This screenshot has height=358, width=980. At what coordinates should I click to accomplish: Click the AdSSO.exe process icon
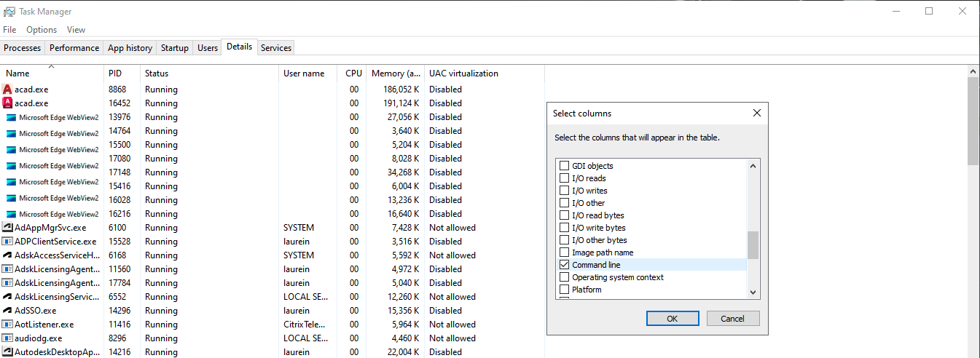click(x=7, y=311)
